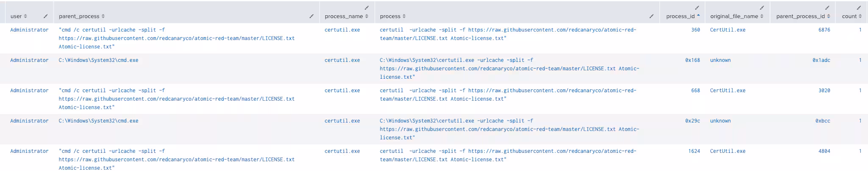Image resolution: width=868 pixels, height=171 pixels.
Task: Click the C:\Windows\System32\cmd.exe value in second row
Action: click(98, 60)
